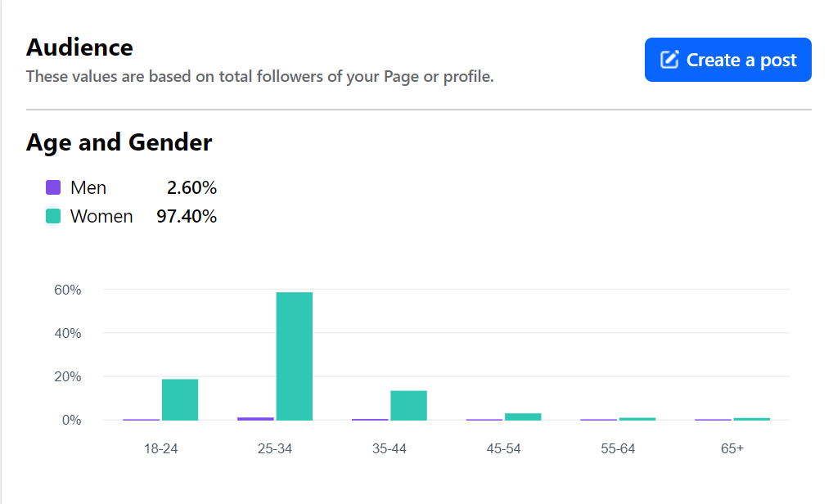
Task: Click the 25-34 age axis label
Action: pos(275,449)
